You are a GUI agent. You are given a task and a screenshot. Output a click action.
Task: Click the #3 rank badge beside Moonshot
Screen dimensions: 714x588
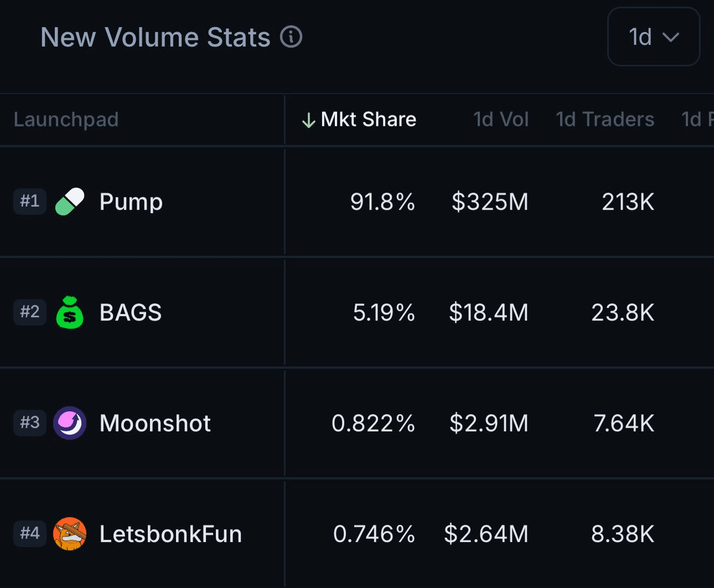29,423
